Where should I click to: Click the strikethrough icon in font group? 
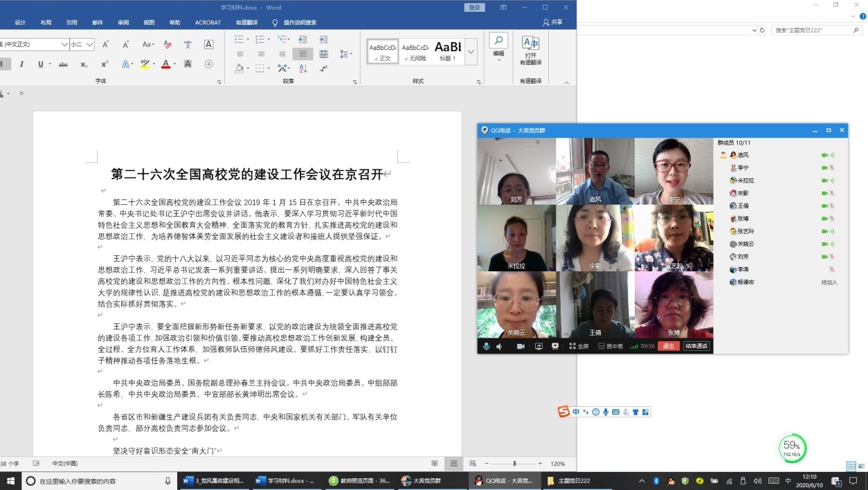63,64
